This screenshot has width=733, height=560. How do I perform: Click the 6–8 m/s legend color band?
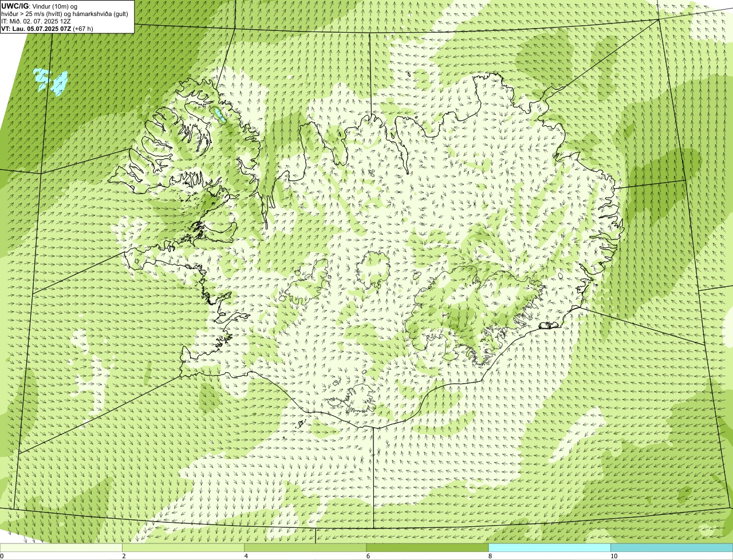click(427, 547)
